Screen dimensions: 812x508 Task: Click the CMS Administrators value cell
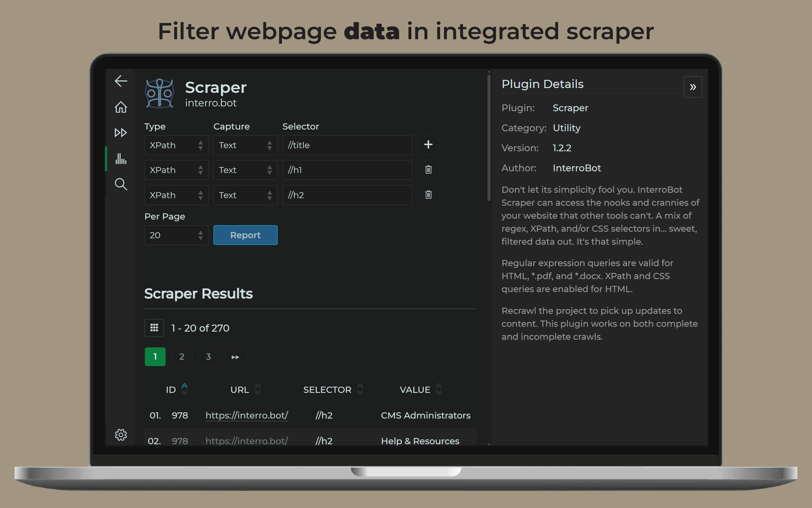coord(425,416)
